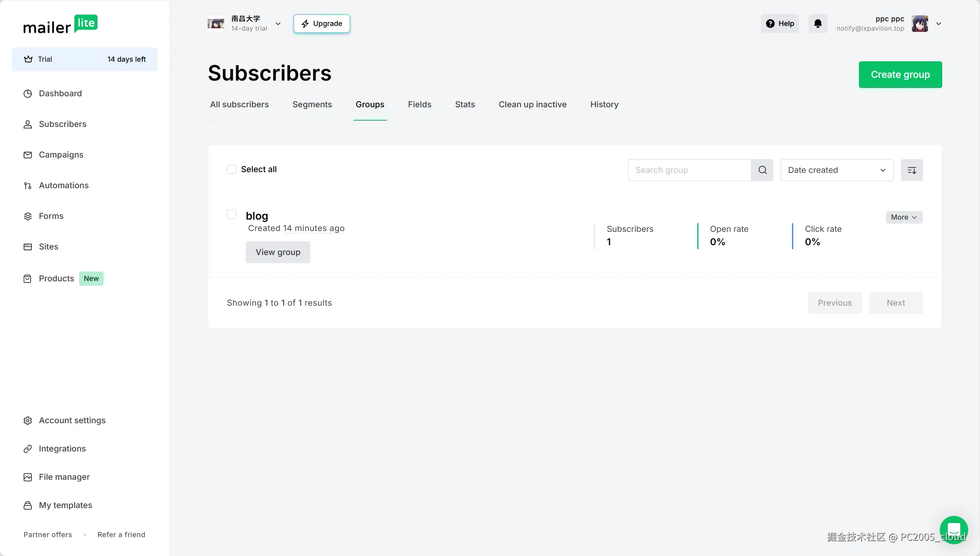980x556 pixels.
Task: Click the Campaigns envelope icon
Action: [28, 155]
